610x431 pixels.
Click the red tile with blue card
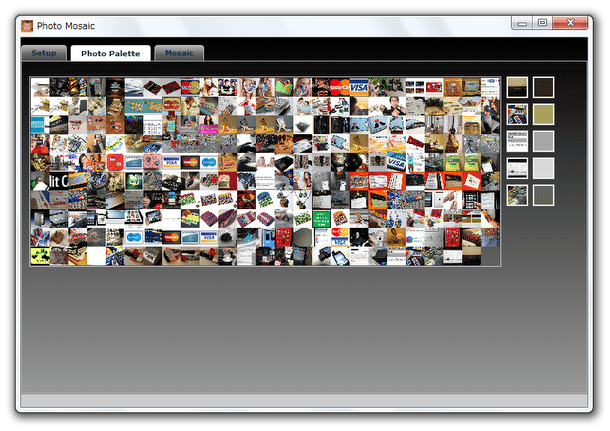[115, 162]
